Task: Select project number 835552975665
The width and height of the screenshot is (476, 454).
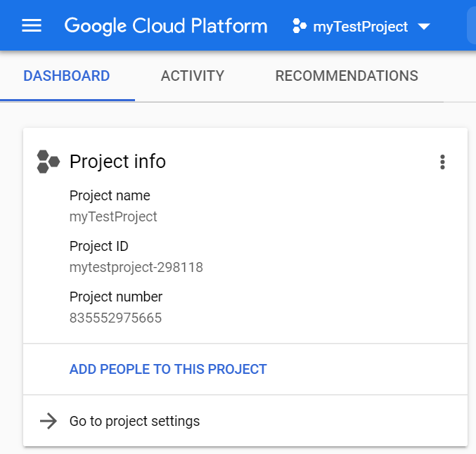Action: coord(115,318)
